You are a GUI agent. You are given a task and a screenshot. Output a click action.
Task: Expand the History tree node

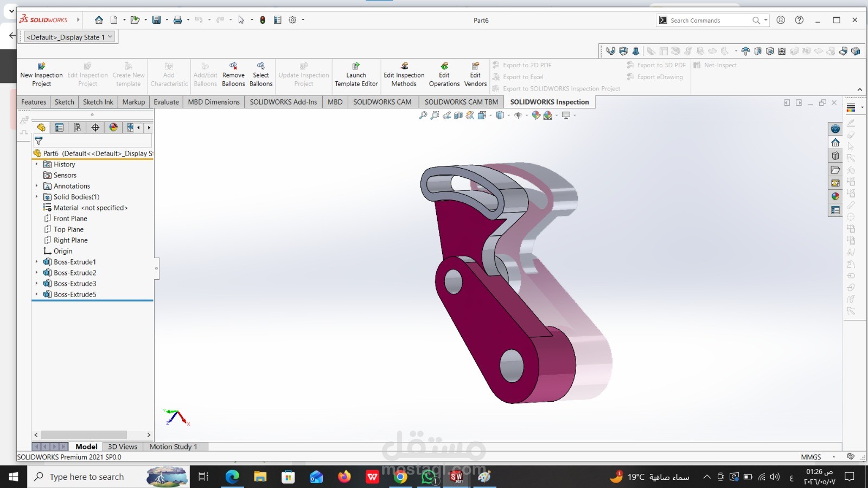coord(36,164)
